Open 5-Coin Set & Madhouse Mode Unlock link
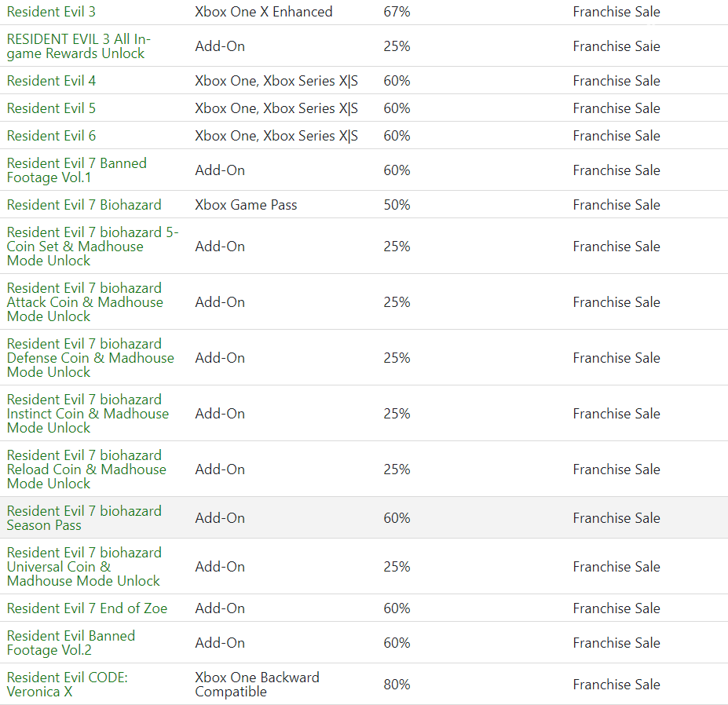The image size is (728, 705). (93, 246)
